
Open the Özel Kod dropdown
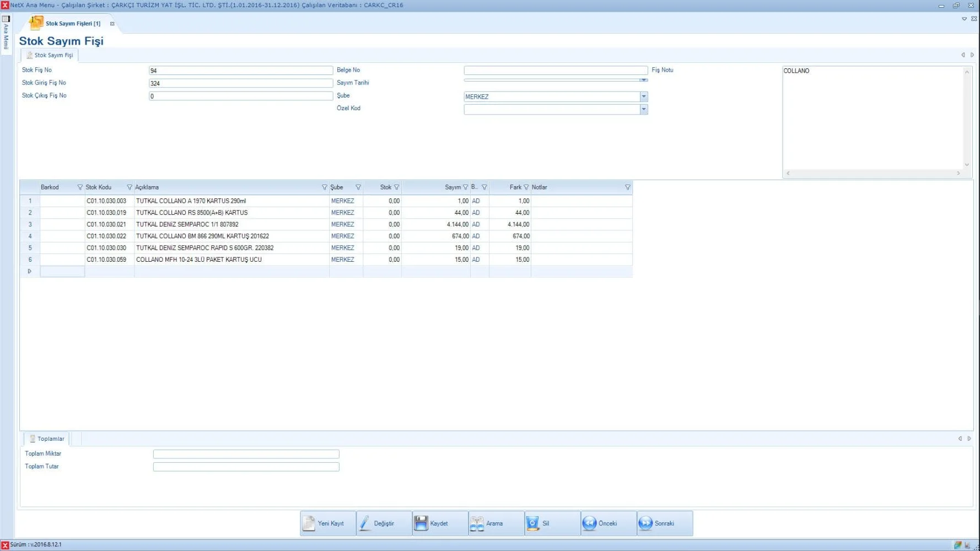click(x=643, y=109)
